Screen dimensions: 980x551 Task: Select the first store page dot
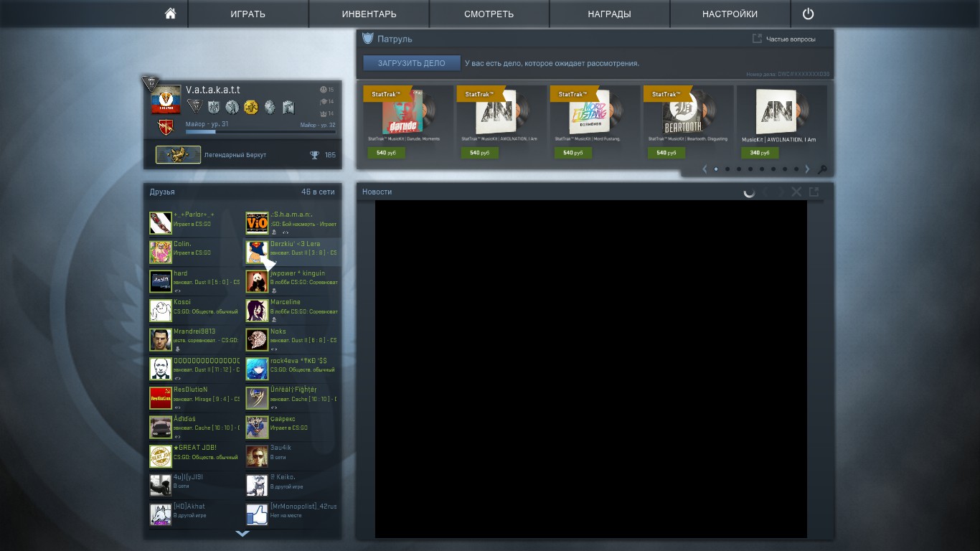716,169
